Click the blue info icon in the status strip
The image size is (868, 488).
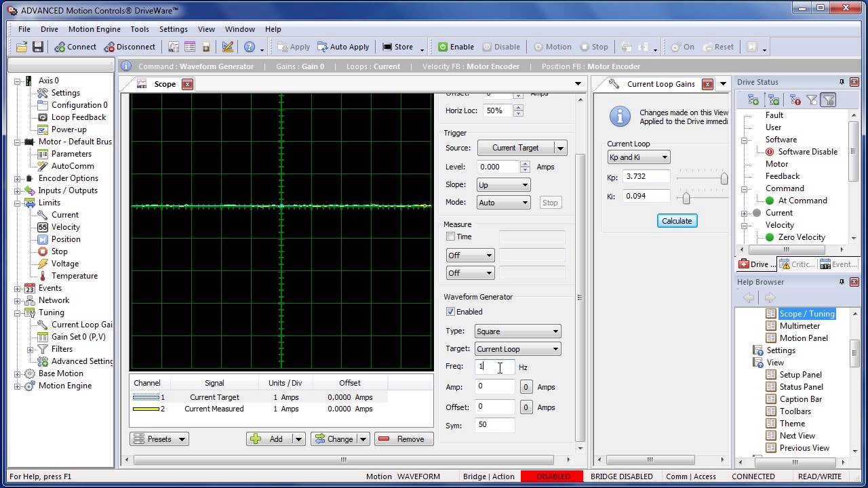[x=126, y=66]
